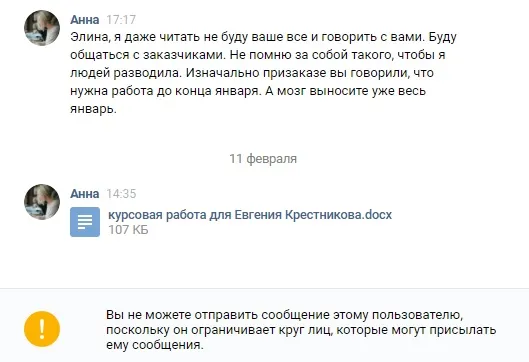Click the 11 февраля date separator
The image size is (529, 362).
[263, 159]
